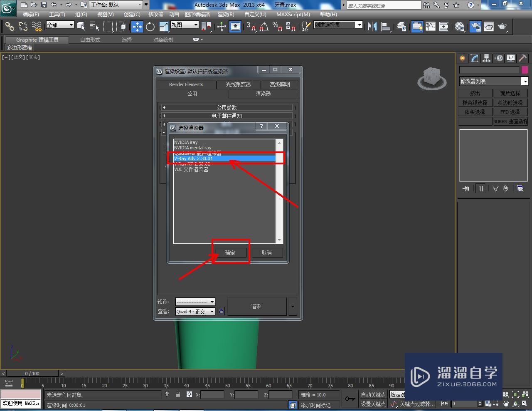This screenshot has height=411, width=532.
Task: Toggle Auto Key mode button
Action: 373,395
